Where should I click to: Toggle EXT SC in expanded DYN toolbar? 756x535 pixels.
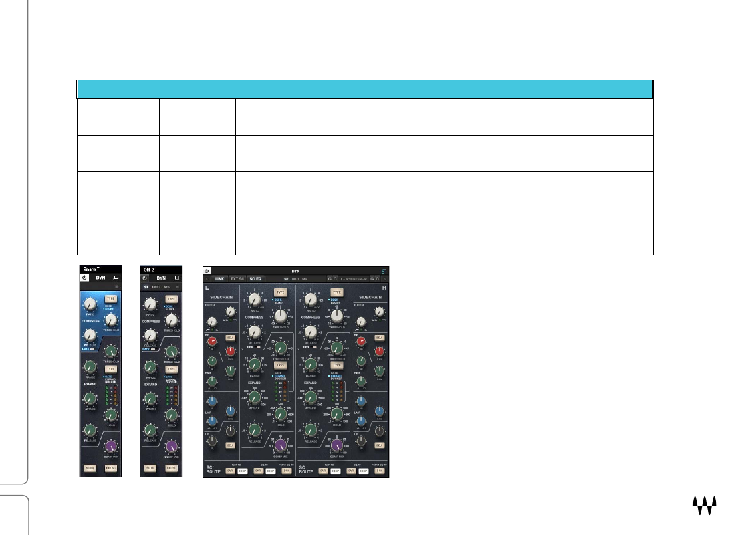pyautogui.click(x=237, y=279)
